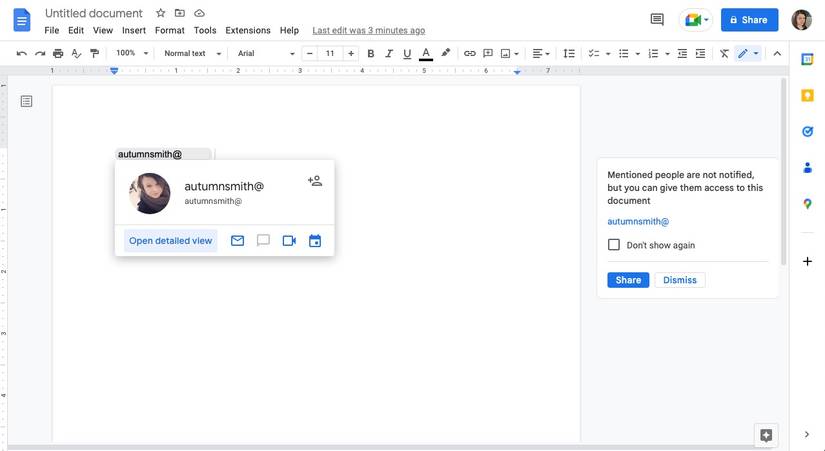Screen dimensions: 825x451
Task: Dismiss the mention notice
Action: click(680, 280)
